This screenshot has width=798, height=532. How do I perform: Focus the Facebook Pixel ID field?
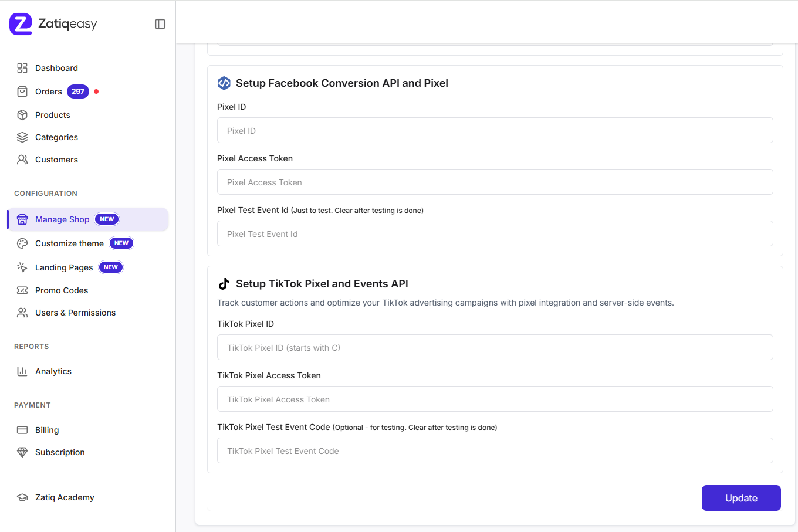495,131
